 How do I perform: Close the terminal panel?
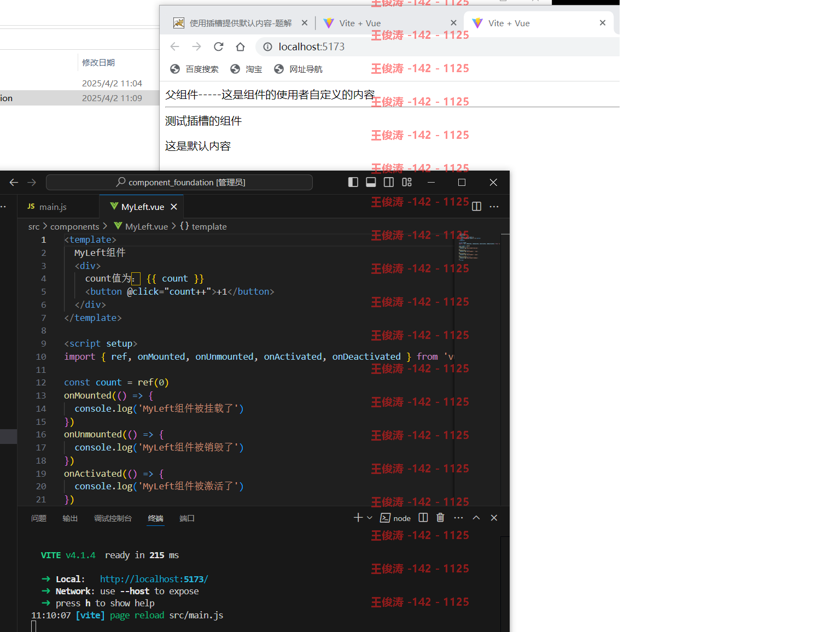[494, 518]
